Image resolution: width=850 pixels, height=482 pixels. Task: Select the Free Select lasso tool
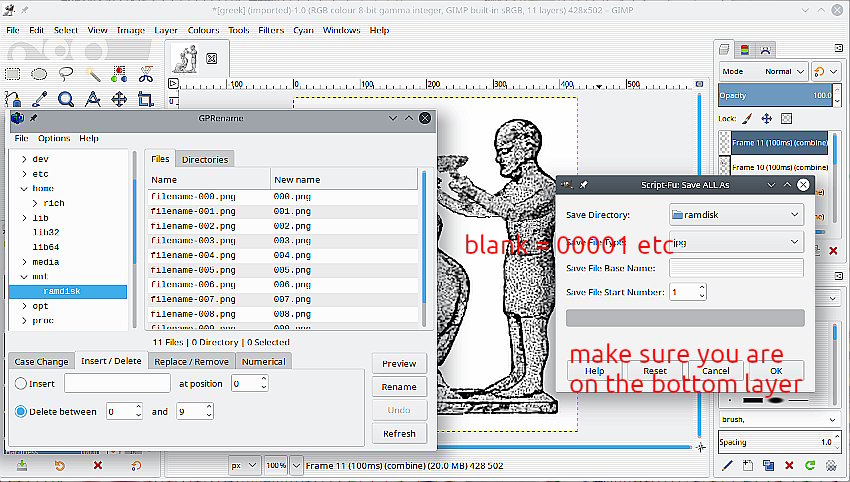click(66, 74)
